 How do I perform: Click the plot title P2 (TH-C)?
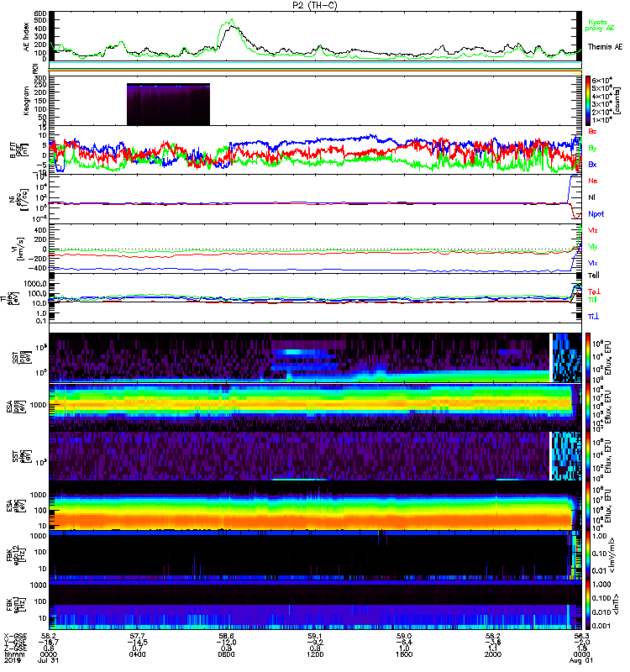[x=315, y=5]
